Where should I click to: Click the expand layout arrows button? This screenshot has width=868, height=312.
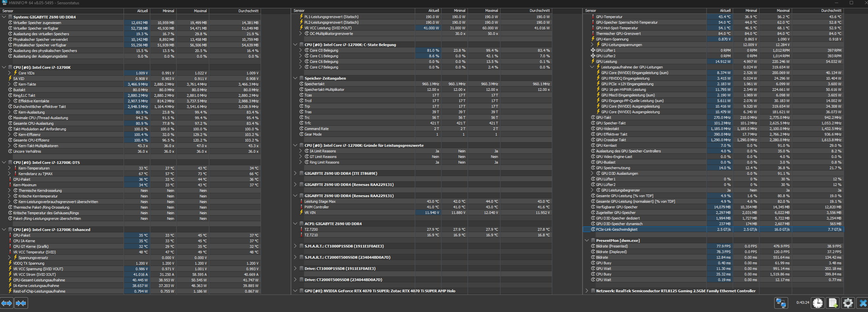pyautogui.click(x=7, y=303)
